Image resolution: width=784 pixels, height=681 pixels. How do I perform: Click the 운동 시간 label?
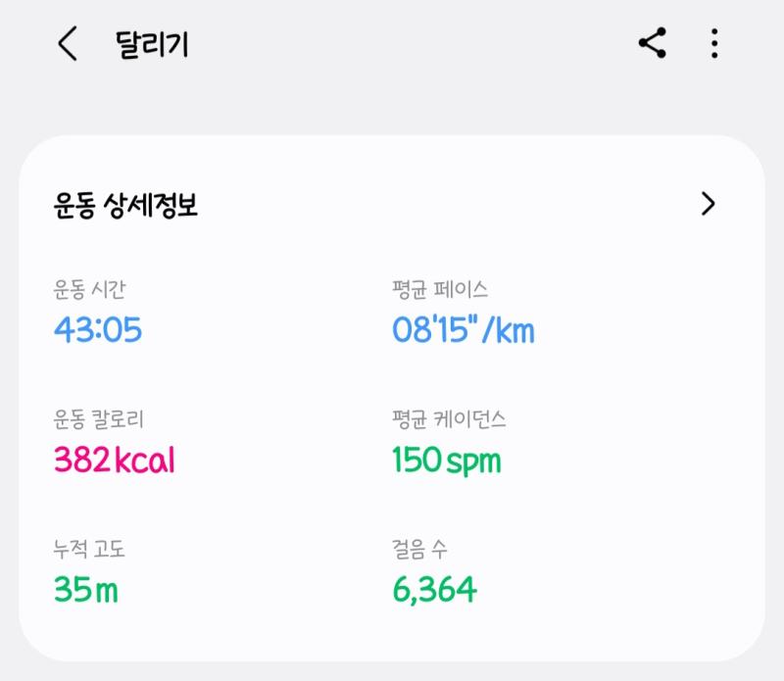click(89, 289)
